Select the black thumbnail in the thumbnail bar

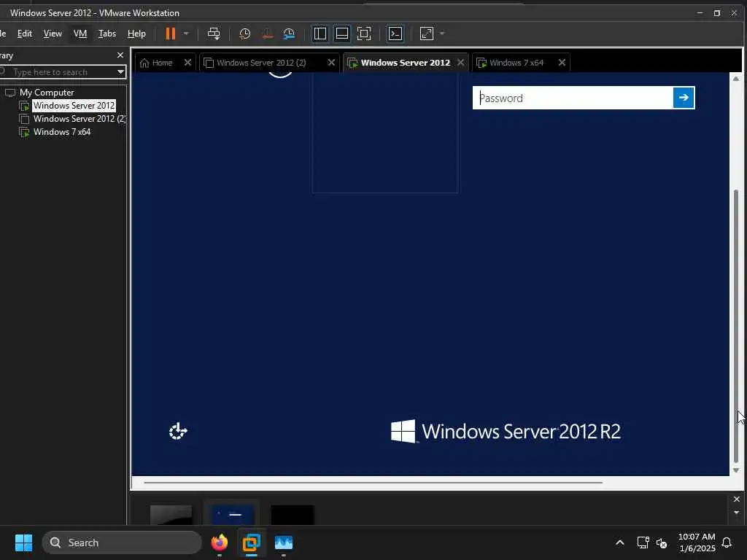[293, 515]
